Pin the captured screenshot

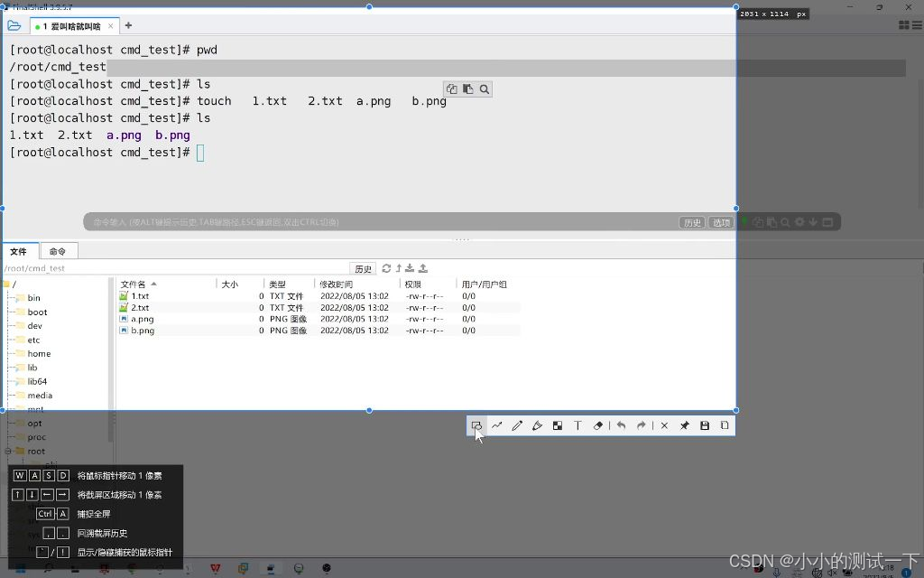(683, 425)
